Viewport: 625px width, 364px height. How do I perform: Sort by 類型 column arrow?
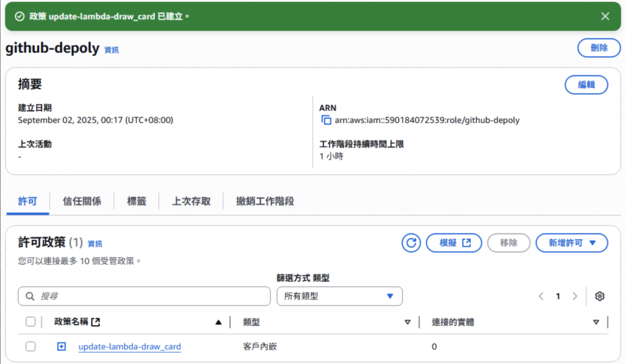(x=407, y=322)
